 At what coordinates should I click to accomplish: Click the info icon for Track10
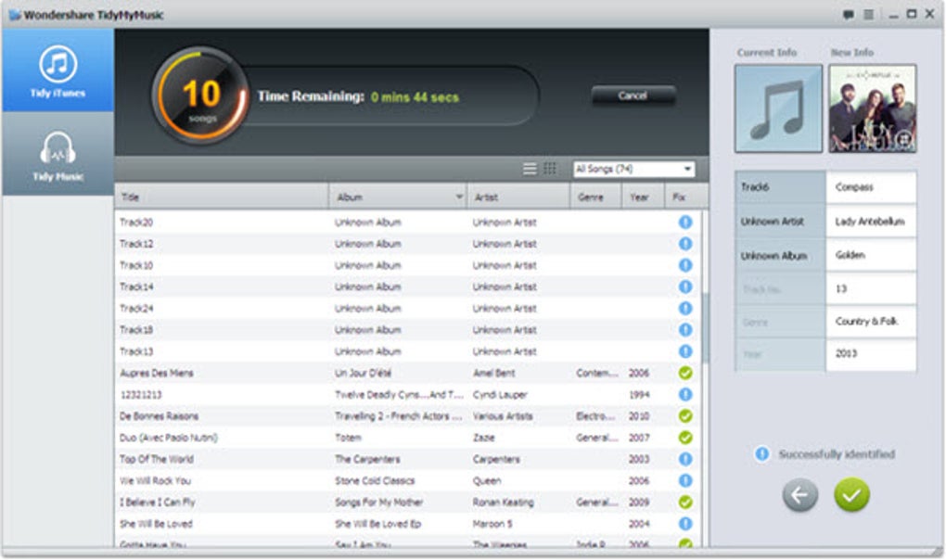coord(685,265)
